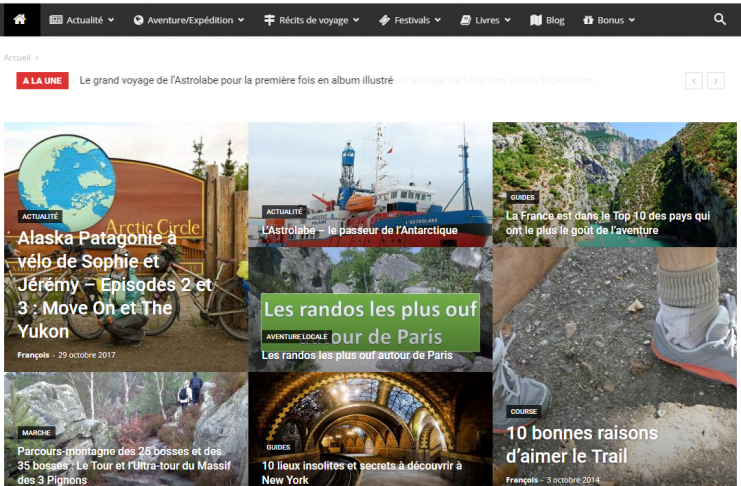Click author François on the Trail article
Screen dimensions: 741x486
coord(522,480)
